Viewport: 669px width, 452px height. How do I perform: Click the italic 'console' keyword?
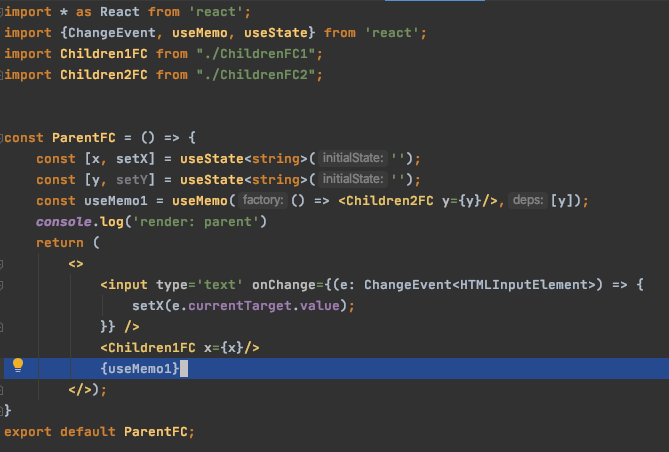64,222
